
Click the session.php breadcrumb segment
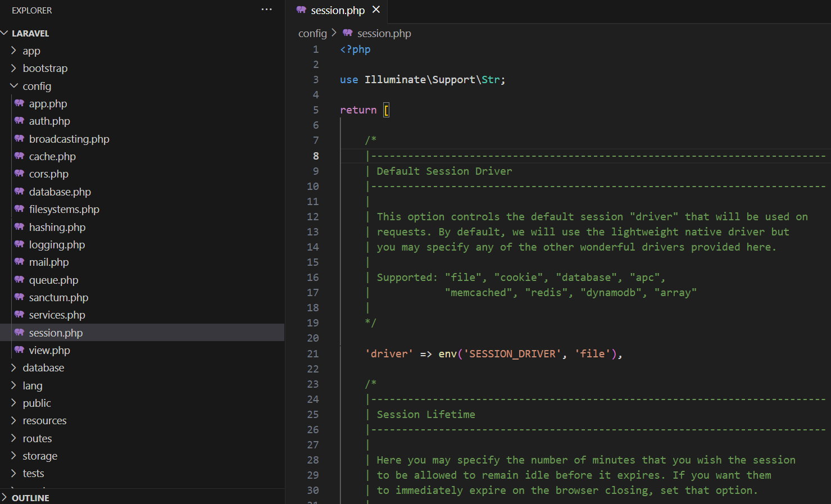click(x=384, y=33)
